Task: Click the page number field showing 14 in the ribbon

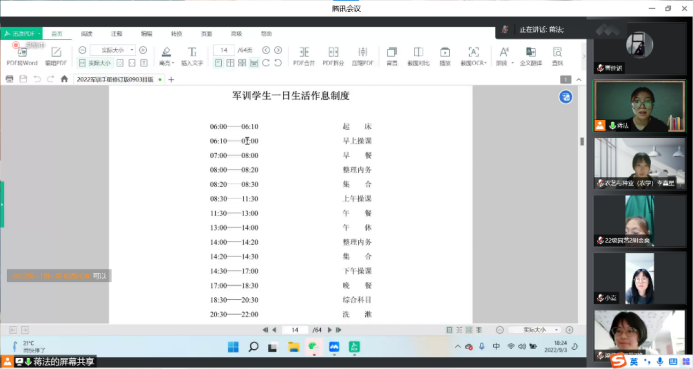Action: point(224,50)
